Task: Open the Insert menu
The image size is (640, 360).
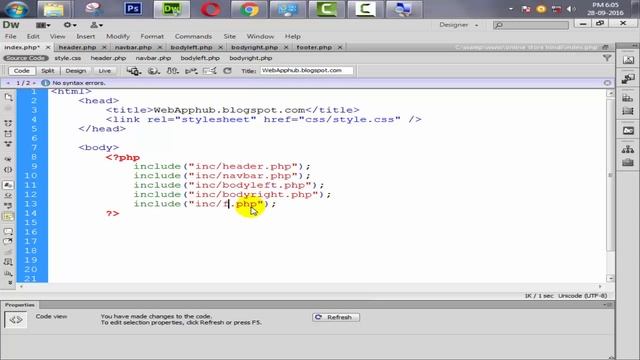Action: pyautogui.click(x=86, y=36)
